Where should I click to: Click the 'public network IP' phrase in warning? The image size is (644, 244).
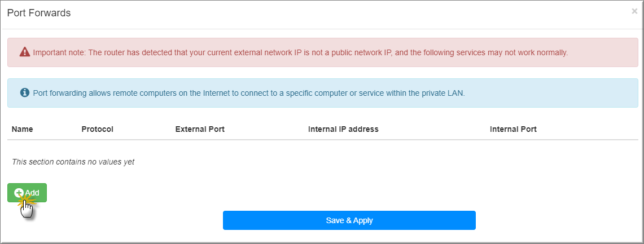(360, 52)
